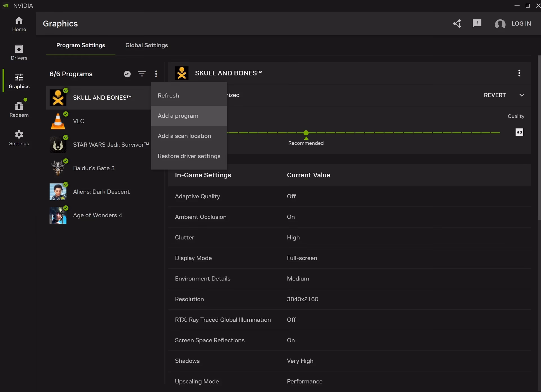This screenshot has width=541, height=392.
Task: Select Restore driver settings
Action: tap(189, 156)
